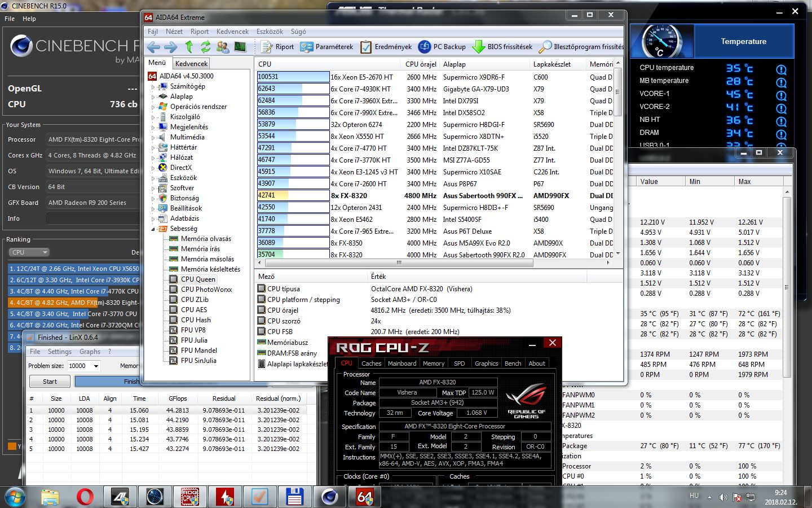Open the Bench tab in ROG CPU-Z
The image size is (812, 508).
(x=513, y=364)
